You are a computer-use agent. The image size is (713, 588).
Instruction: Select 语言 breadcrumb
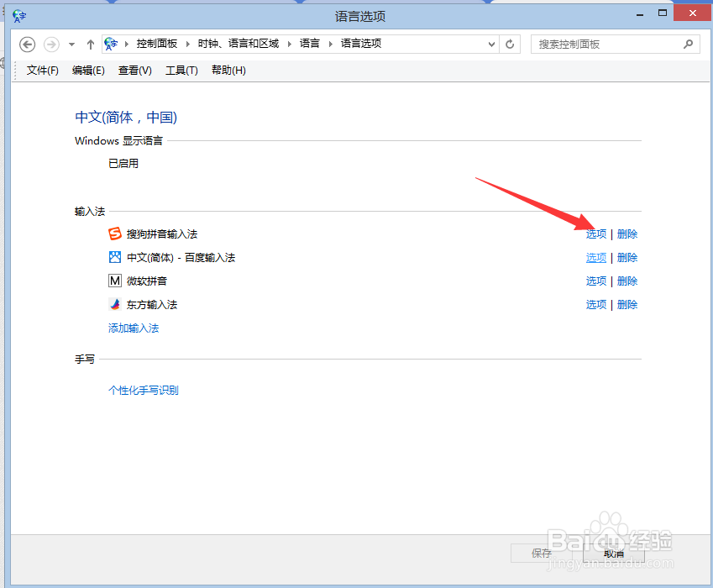[310, 44]
